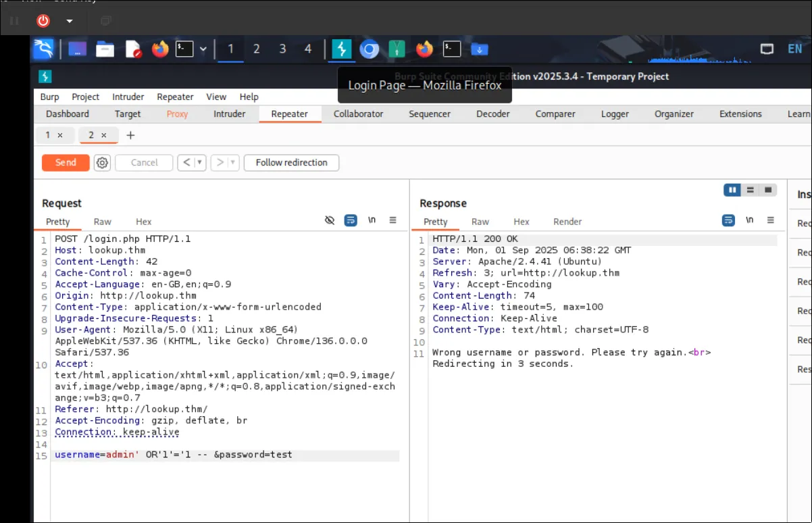
Task: Open Request panel hamburger options menu
Action: [392, 220]
